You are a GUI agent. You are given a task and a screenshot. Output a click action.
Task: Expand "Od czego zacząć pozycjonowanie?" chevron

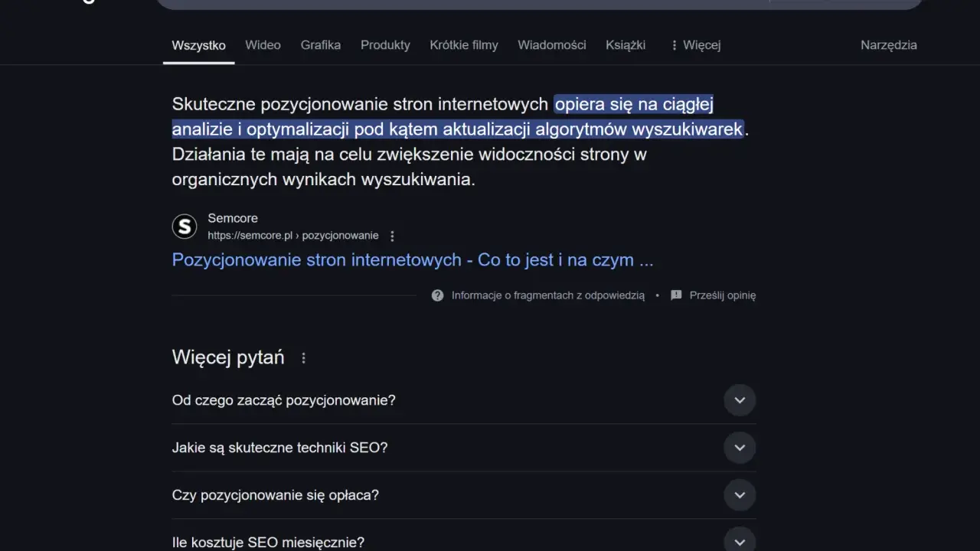740,400
